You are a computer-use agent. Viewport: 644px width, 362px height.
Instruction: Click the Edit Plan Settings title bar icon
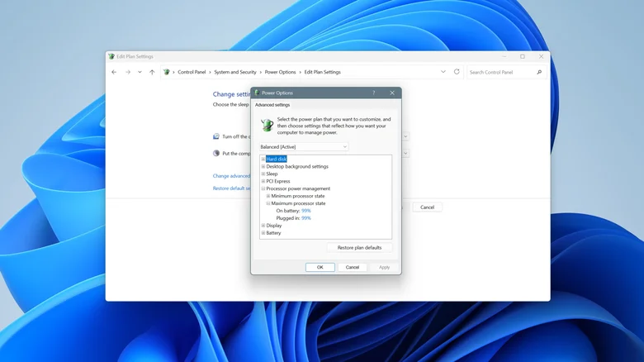pyautogui.click(x=111, y=56)
